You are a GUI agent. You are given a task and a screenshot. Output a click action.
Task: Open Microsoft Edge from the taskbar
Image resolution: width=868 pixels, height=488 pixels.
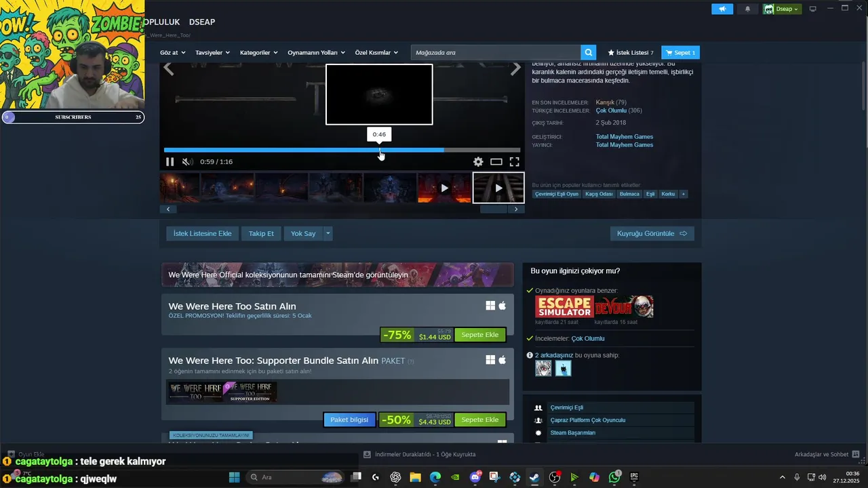point(435,477)
